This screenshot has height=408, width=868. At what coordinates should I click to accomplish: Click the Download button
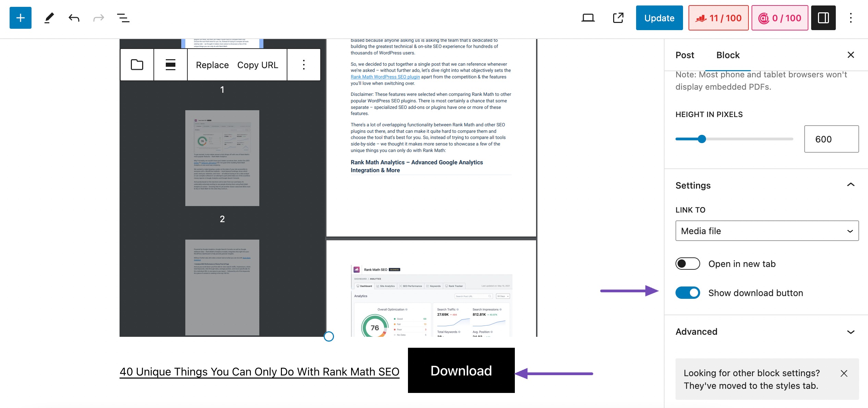pyautogui.click(x=461, y=370)
